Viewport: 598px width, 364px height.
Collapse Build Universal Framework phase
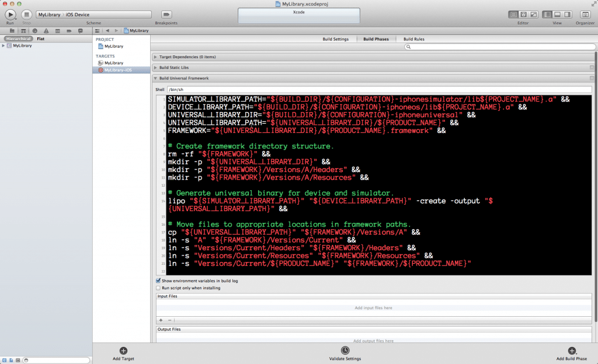tap(155, 78)
